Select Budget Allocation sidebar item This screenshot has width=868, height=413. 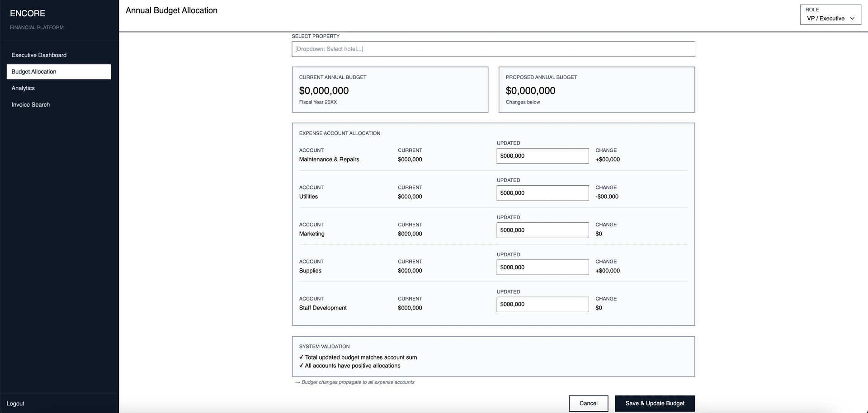pyautogui.click(x=58, y=72)
